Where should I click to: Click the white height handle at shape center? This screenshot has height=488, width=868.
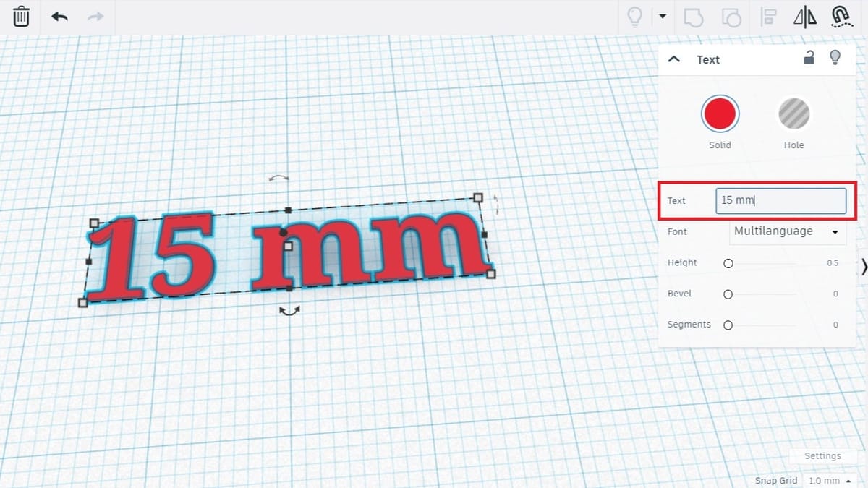[288, 247]
